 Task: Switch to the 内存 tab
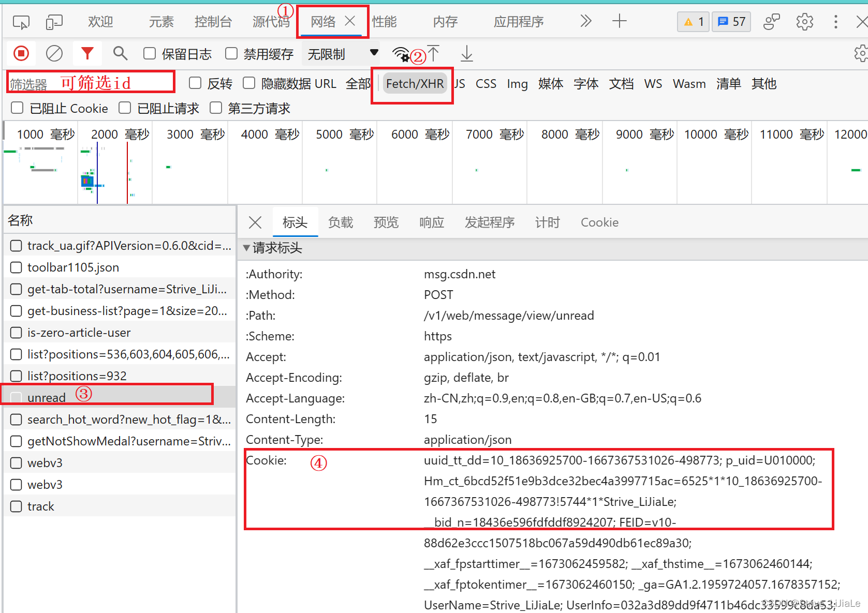point(446,22)
